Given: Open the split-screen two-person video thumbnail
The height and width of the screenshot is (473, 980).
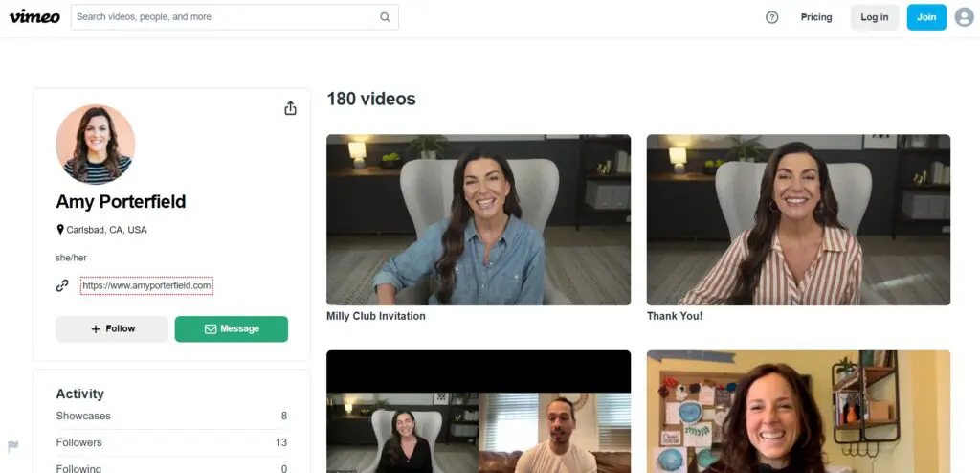Looking at the screenshot, I should [479, 412].
